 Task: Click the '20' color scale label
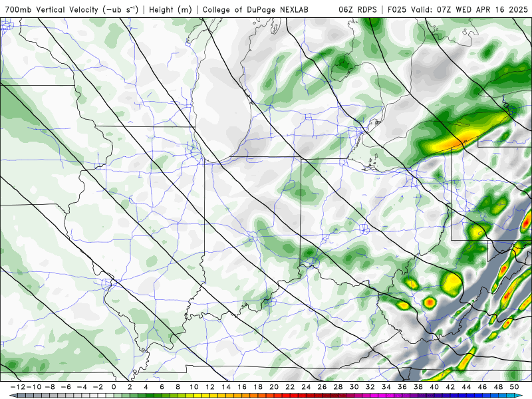(x=274, y=387)
